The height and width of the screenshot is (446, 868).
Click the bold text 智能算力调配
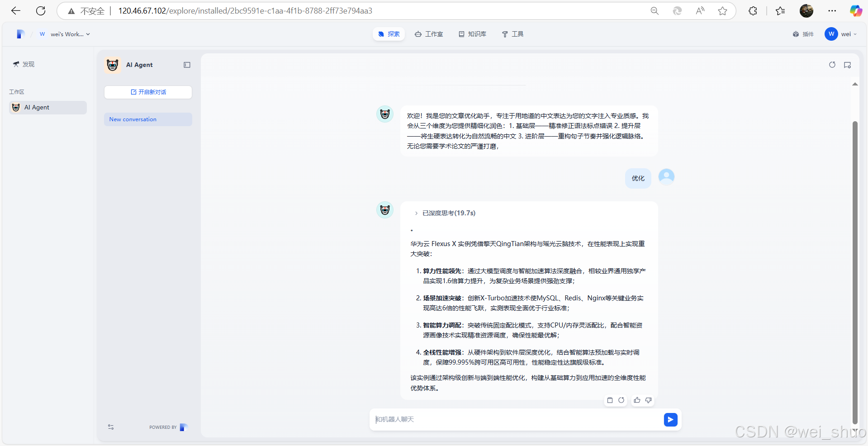[x=442, y=325]
